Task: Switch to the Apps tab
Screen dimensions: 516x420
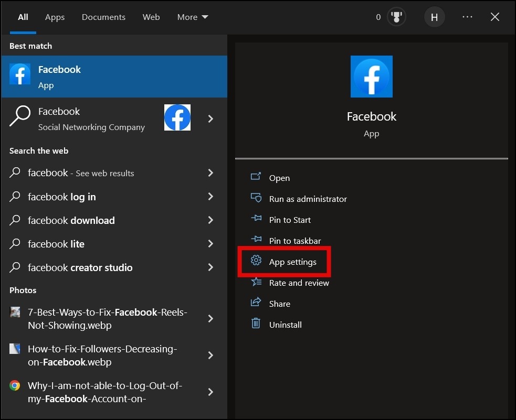Action: point(55,17)
